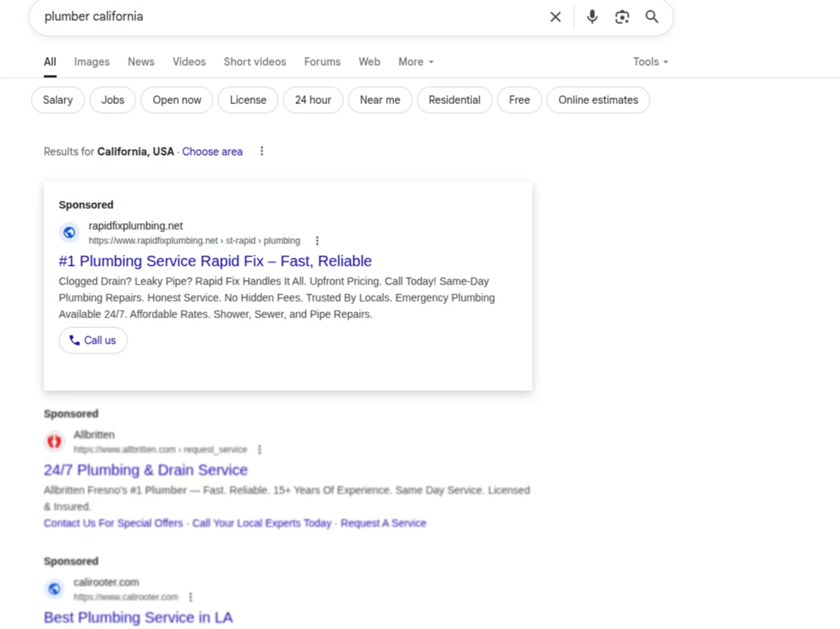
Task: Filter by Open now chip
Action: point(177,100)
